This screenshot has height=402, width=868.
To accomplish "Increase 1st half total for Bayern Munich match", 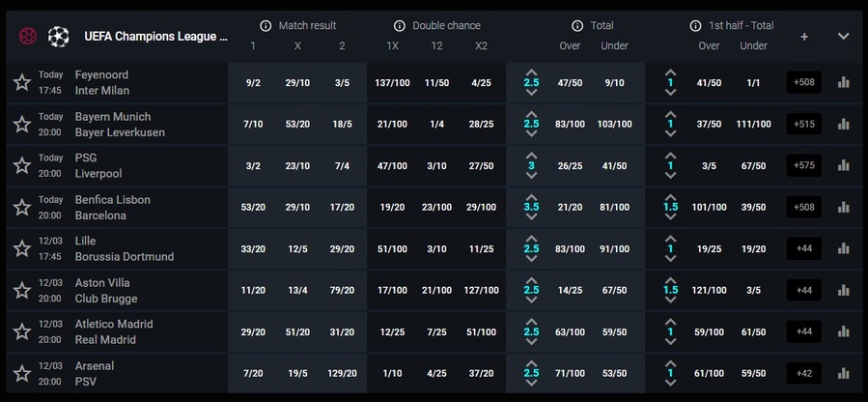I will (670, 114).
